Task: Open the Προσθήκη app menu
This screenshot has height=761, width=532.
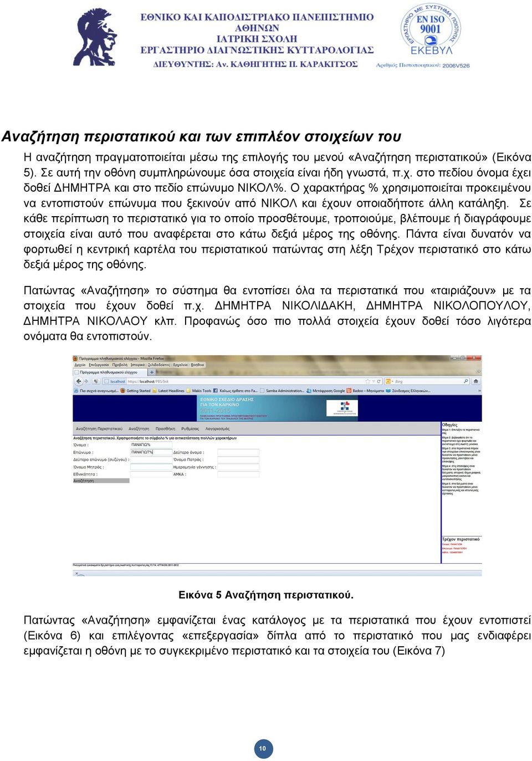Action: (x=165, y=429)
